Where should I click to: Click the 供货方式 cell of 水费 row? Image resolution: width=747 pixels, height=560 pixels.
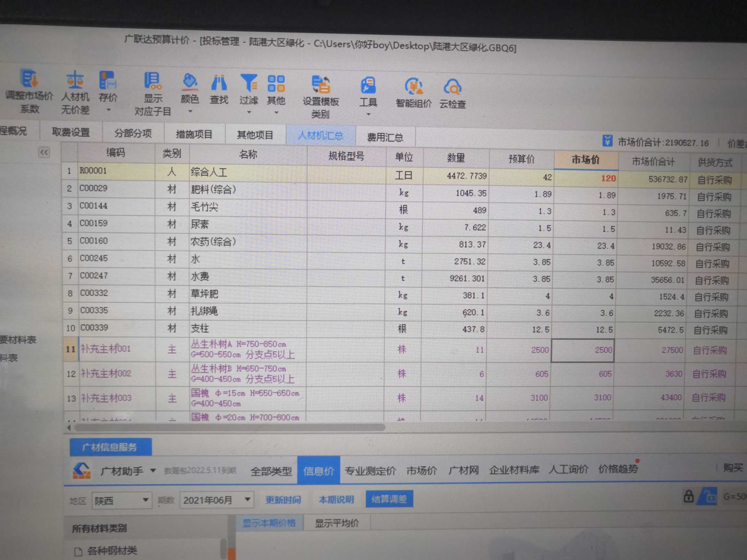click(x=713, y=280)
